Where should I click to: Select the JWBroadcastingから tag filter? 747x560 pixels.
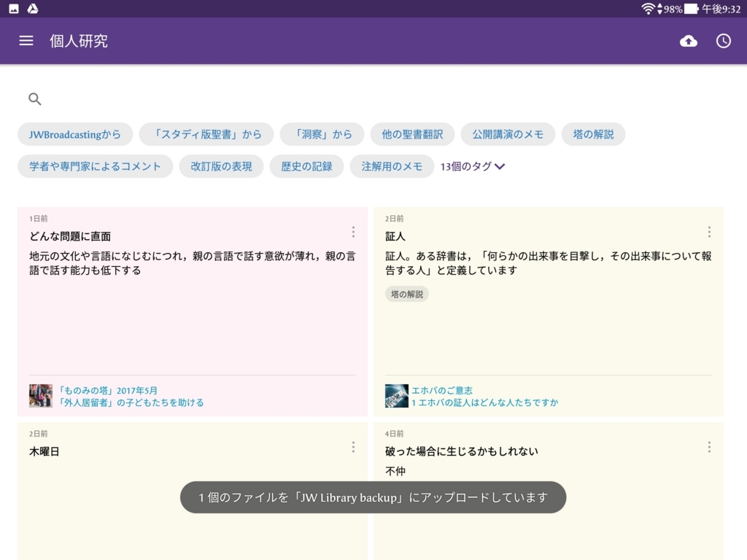point(74,134)
